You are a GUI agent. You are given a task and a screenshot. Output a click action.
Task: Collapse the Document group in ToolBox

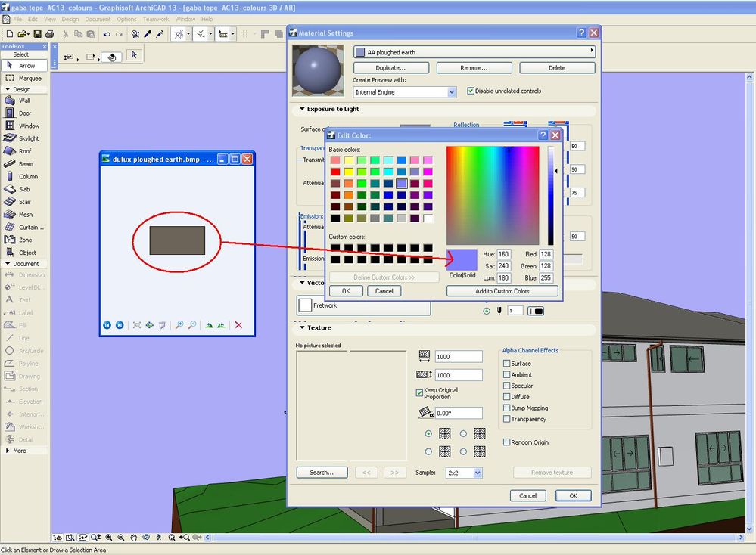(8, 264)
